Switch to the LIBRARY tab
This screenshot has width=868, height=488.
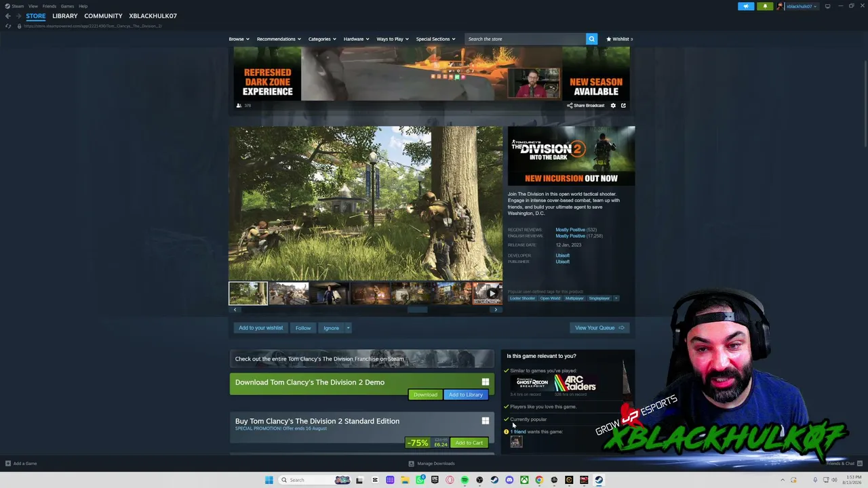coord(65,16)
